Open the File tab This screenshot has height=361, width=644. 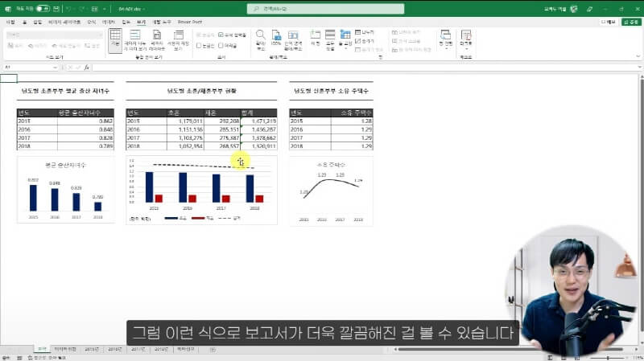point(10,22)
